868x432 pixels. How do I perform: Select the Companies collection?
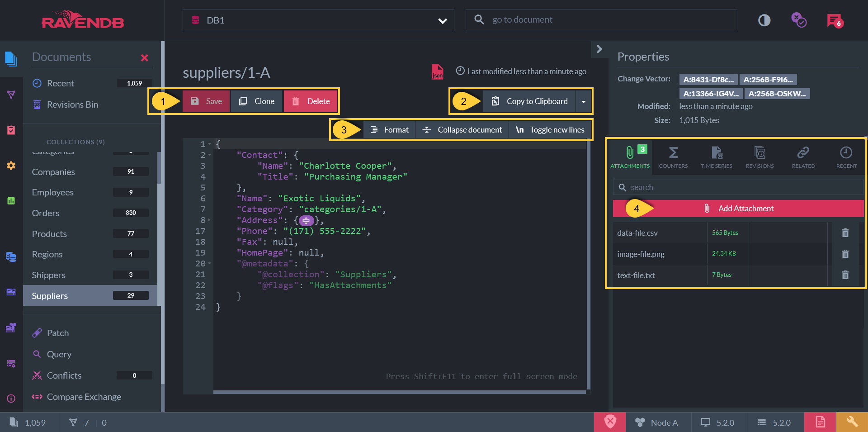(90, 172)
